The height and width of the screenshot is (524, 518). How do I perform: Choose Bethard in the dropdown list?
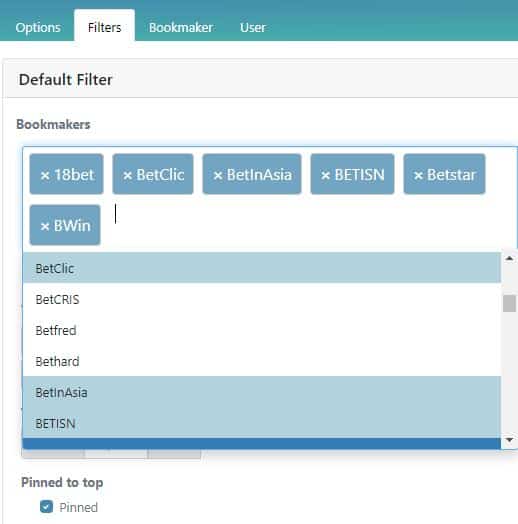[x=262, y=361]
